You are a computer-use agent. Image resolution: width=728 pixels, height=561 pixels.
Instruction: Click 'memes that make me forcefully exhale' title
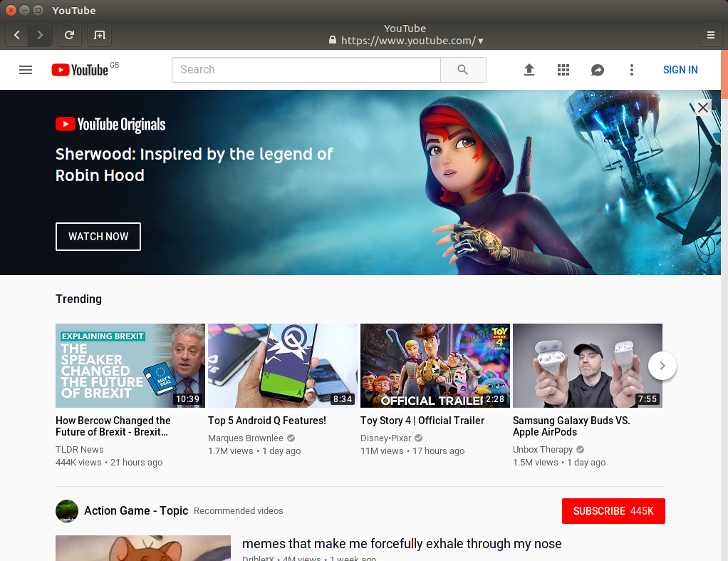pos(402,544)
